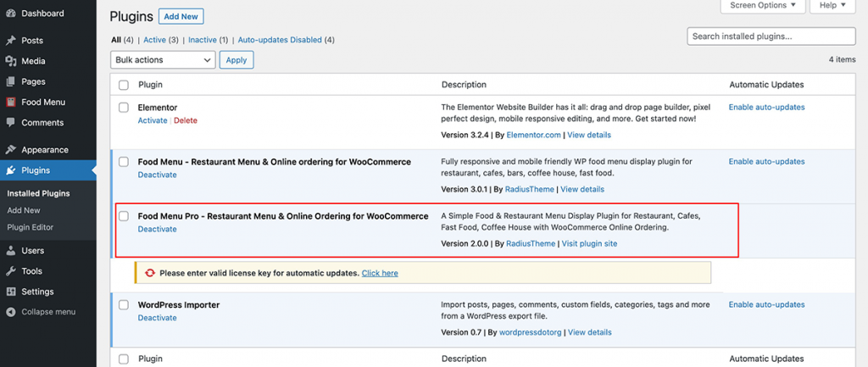The width and height of the screenshot is (868, 367).
Task: Enable auto-updates for Elementor
Action: pyautogui.click(x=766, y=107)
